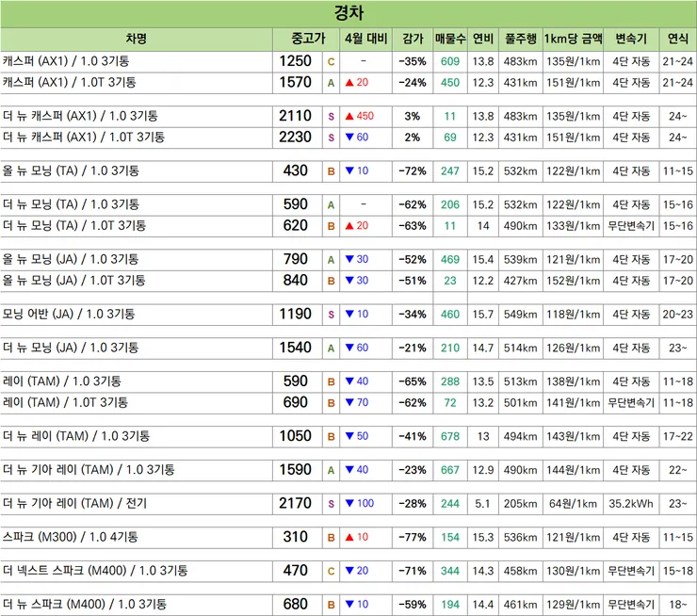Select the 차명 column header
Viewport: 697px width, 616px height.
pyautogui.click(x=136, y=39)
